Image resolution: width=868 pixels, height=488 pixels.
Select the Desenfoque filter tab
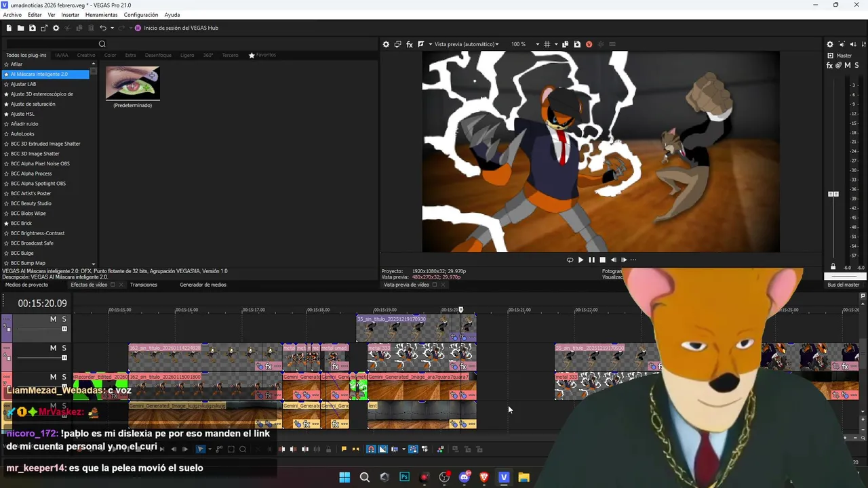(158, 55)
